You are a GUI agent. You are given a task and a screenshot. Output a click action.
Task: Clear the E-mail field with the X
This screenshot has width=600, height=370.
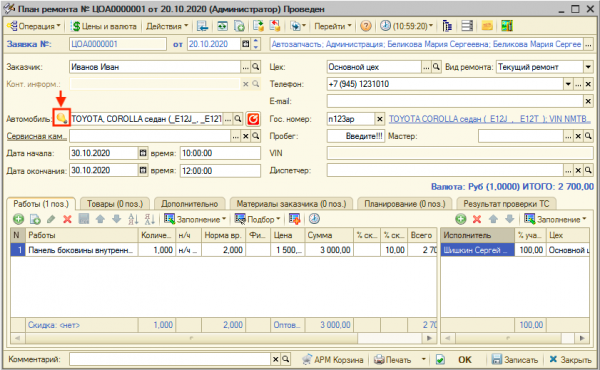point(589,101)
